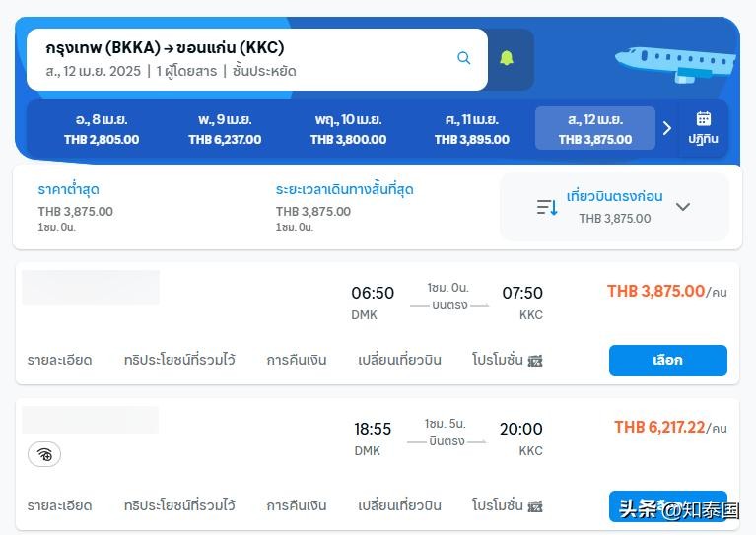
Task: Click promotion ticket icon on 18:55 flight
Action: (x=535, y=506)
